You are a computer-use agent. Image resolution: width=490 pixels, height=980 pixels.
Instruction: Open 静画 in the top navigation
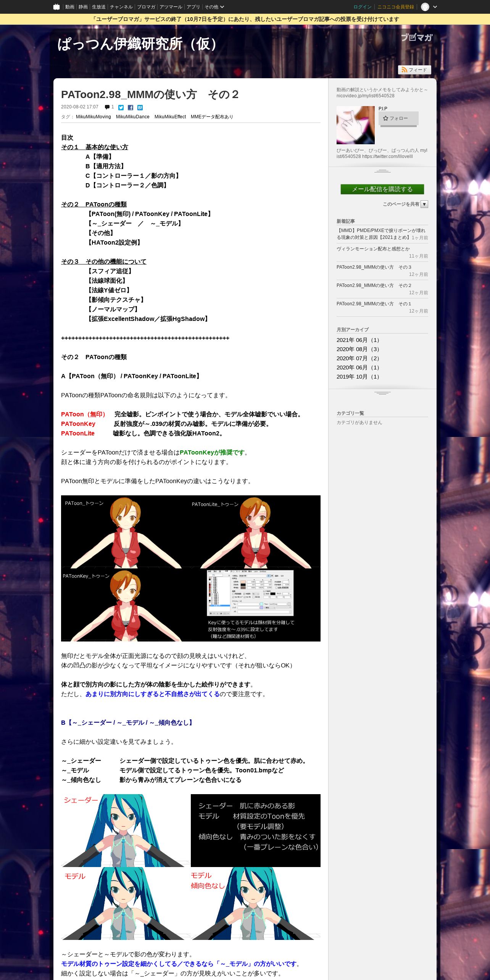point(83,7)
